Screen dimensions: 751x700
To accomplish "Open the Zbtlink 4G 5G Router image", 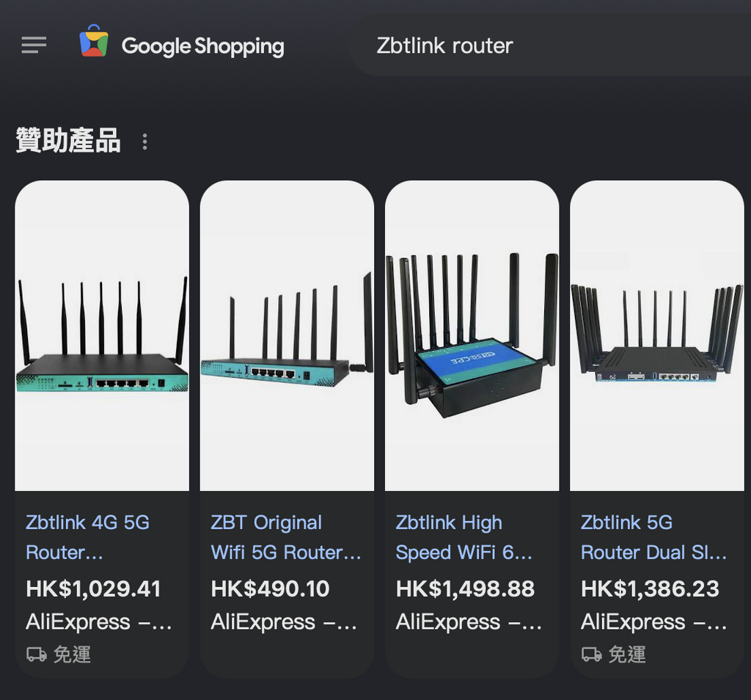I will coord(102,335).
